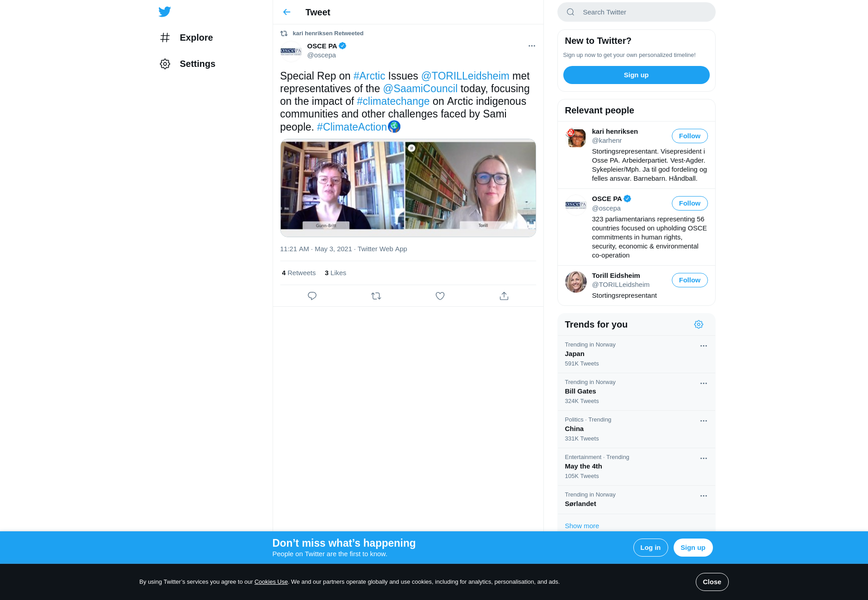The height and width of the screenshot is (600, 868).
Task: Click Show more under trends
Action: [x=582, y=526]
